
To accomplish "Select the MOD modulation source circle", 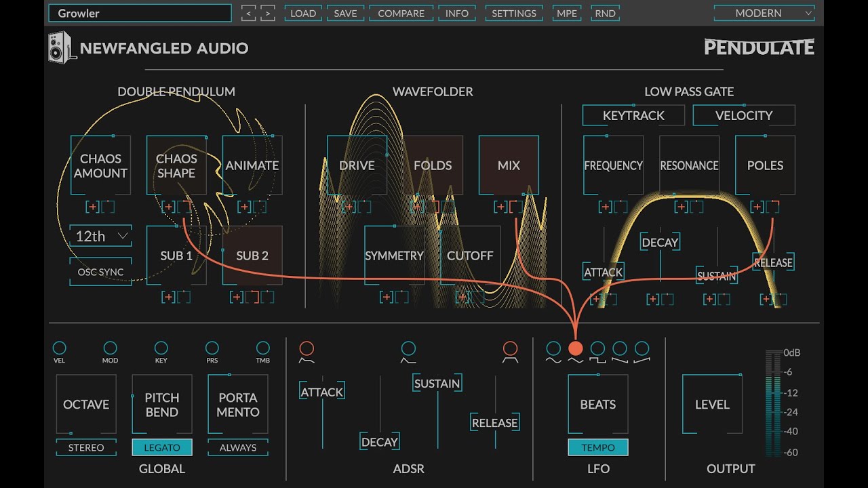I will click(110, 348).
